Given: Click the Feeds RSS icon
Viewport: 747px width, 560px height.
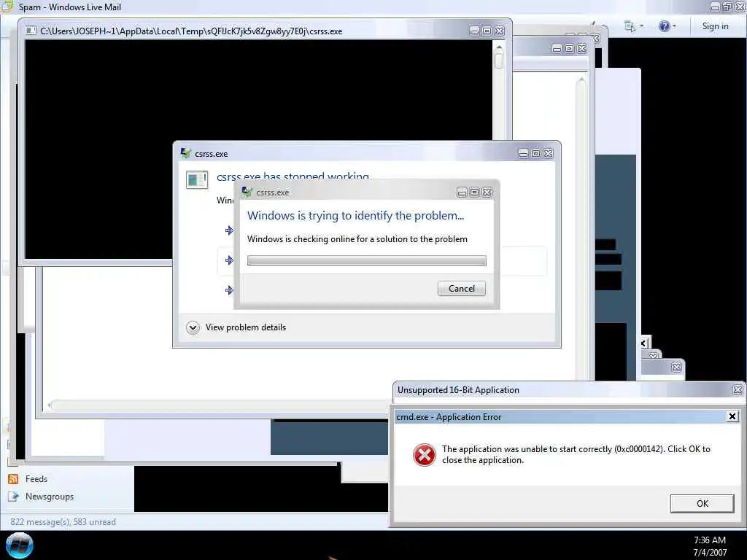Looking at the screenshot, I should pos(13,479).
